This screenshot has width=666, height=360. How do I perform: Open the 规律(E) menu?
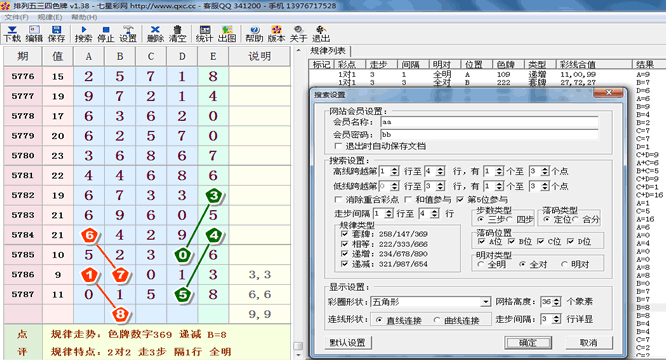50,17
